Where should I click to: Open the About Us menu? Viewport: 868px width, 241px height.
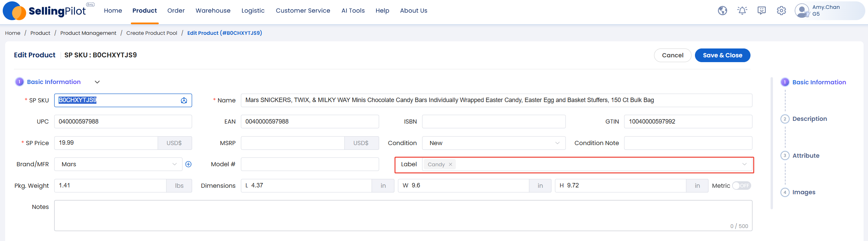coord(414,11)
